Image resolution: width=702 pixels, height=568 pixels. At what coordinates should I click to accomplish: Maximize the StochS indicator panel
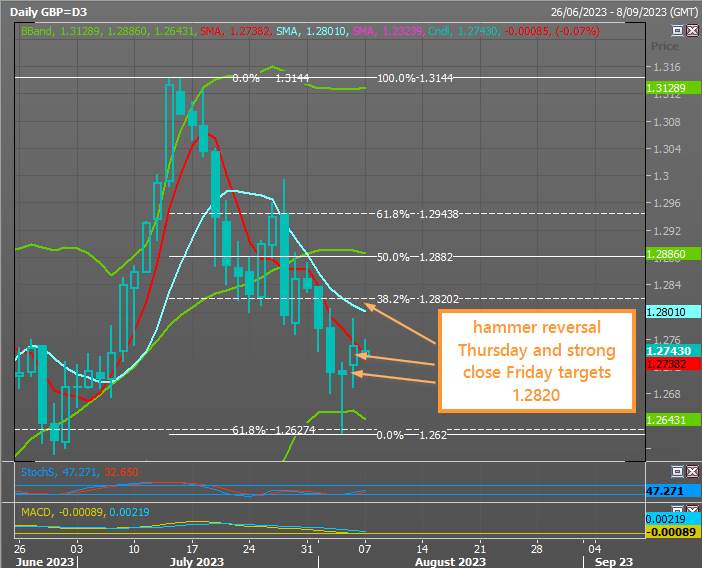pos(678,471)
